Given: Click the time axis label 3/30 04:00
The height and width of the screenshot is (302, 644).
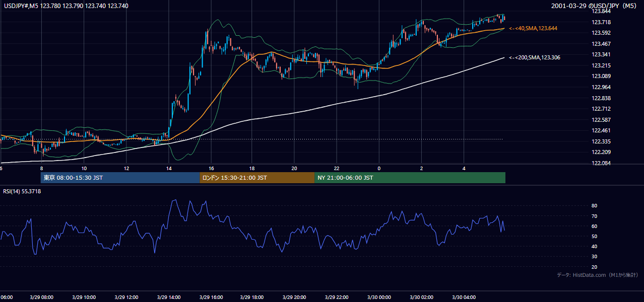Looking at the screenshot, I should pyautogui.click(x=464, y=297).
